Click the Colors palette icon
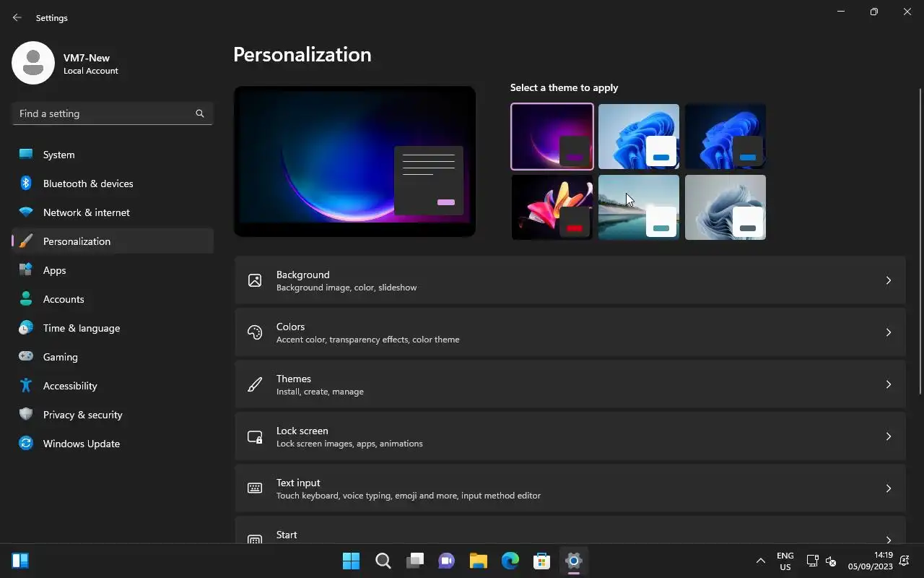 pyautogui.click(x=255, y=332)
